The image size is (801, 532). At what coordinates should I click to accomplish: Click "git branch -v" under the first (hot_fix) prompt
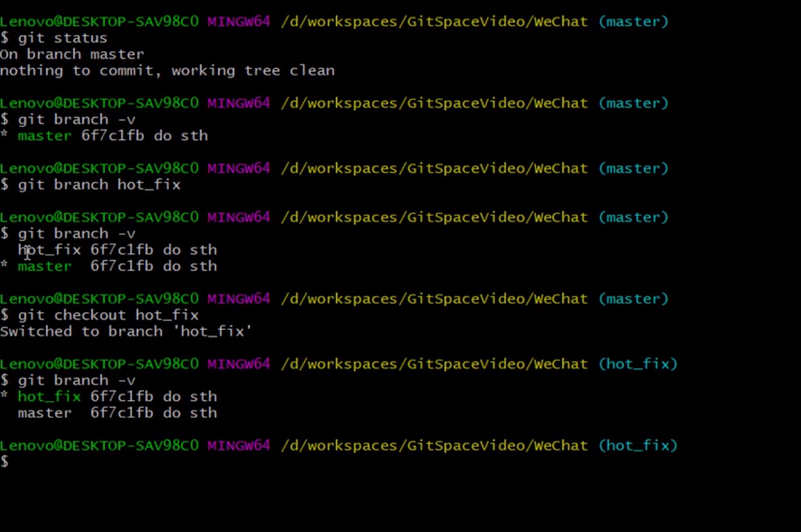76,381
